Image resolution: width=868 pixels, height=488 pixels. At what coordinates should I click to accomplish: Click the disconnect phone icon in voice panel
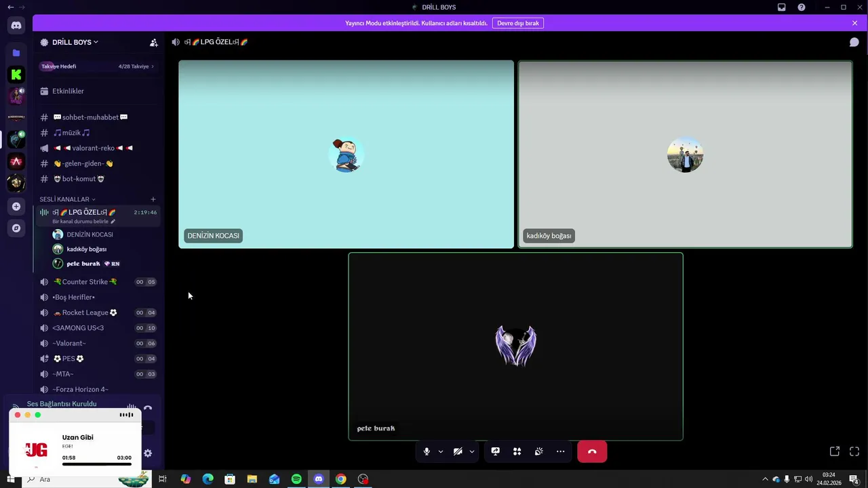(148, 408)
